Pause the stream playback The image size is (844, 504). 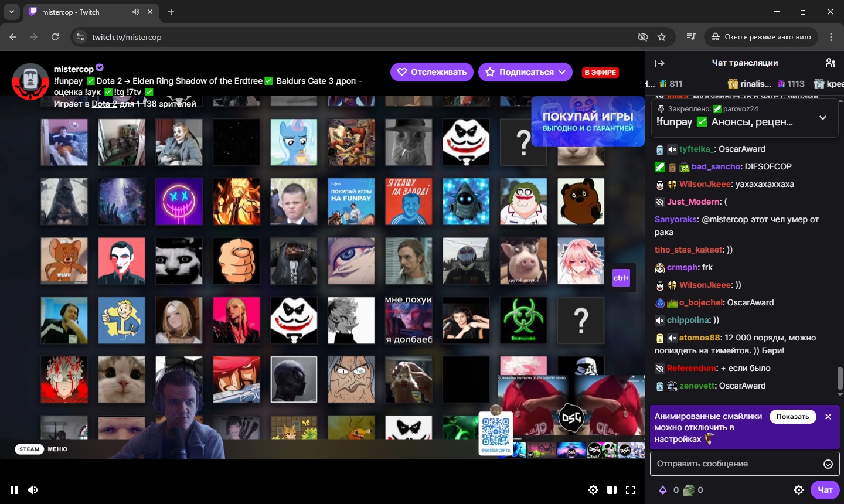click(x=14, y=490)
